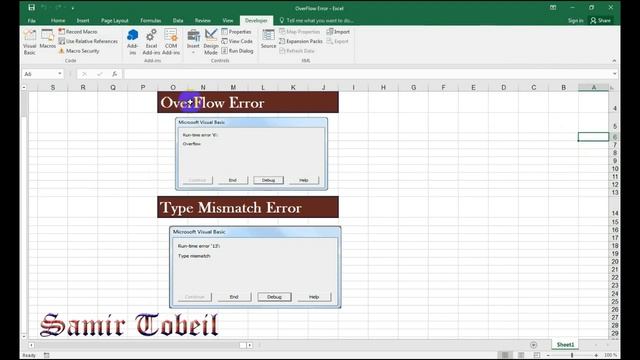Switch to the Formulas tab

(151, 20)
